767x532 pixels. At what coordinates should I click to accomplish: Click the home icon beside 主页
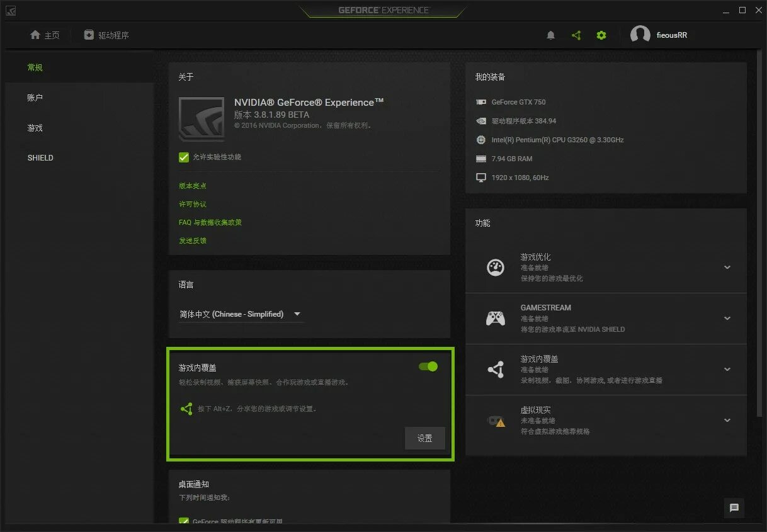click(35, 35)
